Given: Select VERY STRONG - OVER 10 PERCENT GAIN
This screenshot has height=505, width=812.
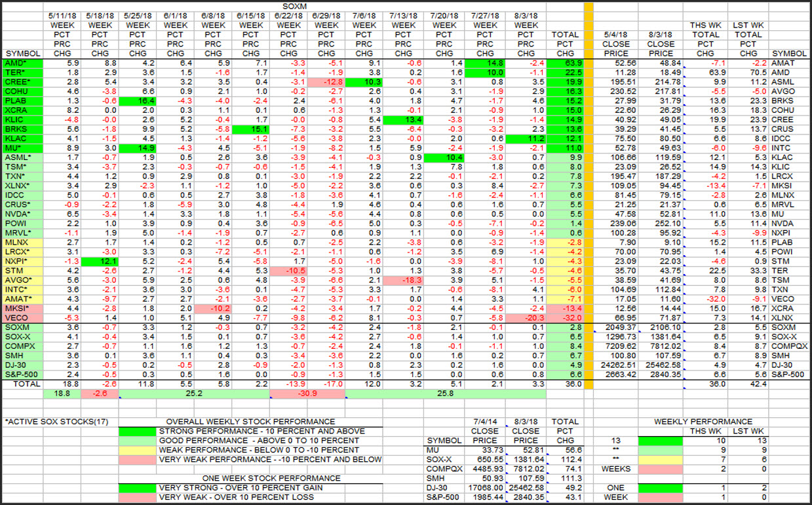Looking at the screenshot, I should [x=242, y=488].
